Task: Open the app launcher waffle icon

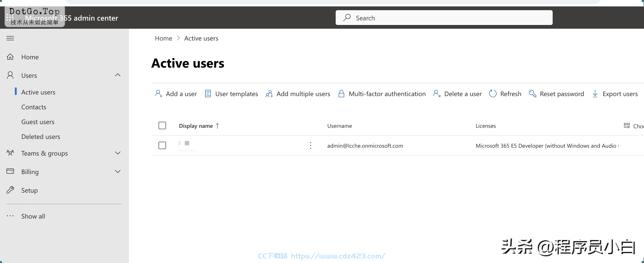Action: click(x=10, y=18)
